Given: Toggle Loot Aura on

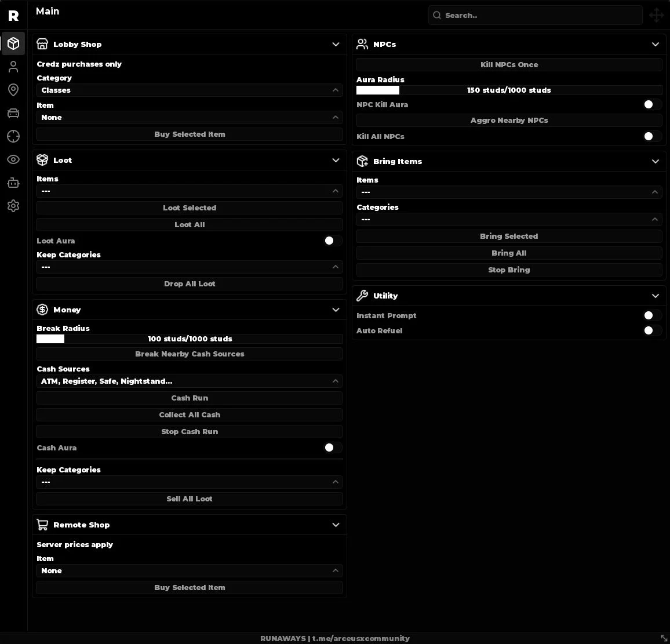Looking at the screenshot, I should click(333, 241).
